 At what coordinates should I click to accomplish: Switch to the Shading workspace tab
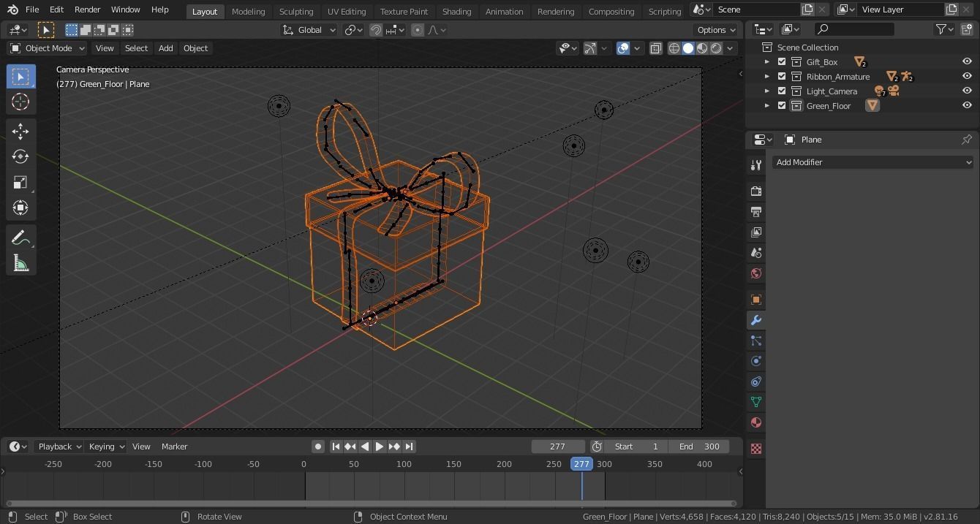456,12
